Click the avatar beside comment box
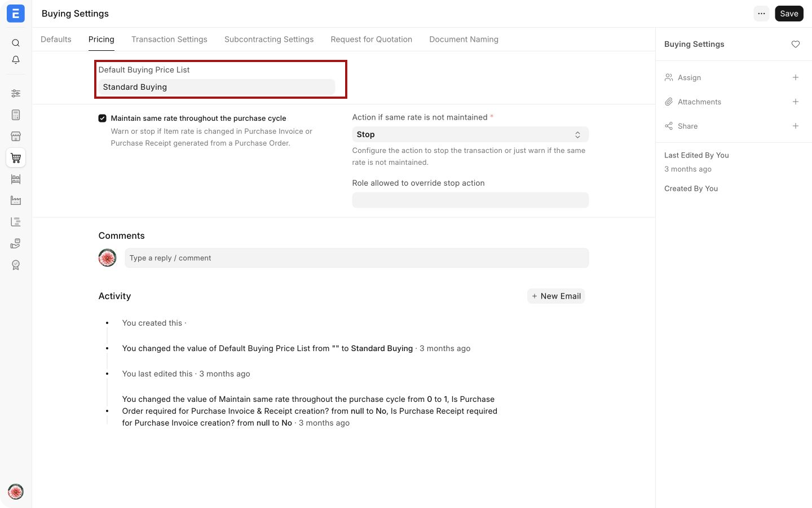The width and height of the screenshot is (812, 508). (x=107, y=258)
